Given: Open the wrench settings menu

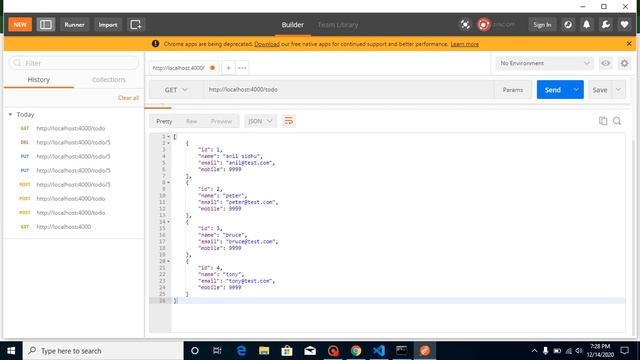Looking at the screenshot, I should 606,25.
